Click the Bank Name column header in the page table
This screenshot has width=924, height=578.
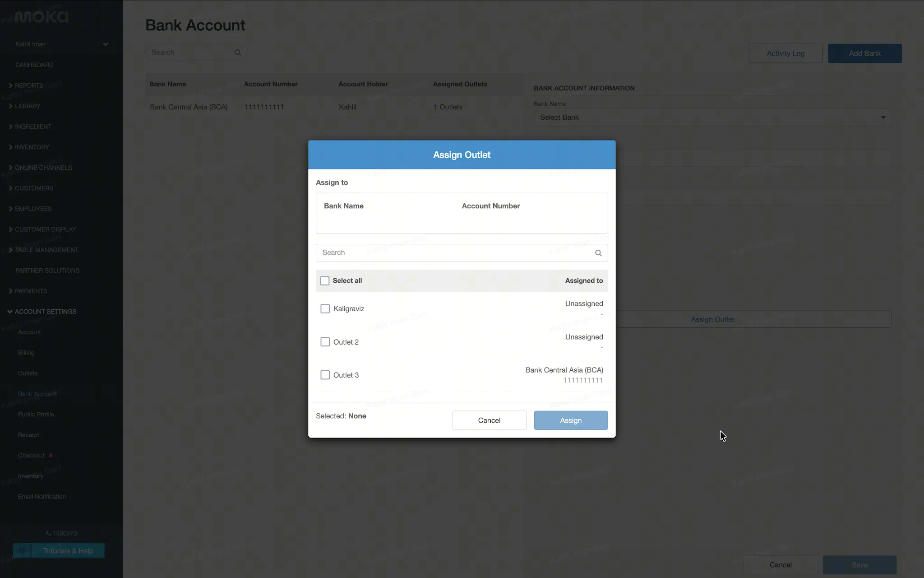(167, 84)
